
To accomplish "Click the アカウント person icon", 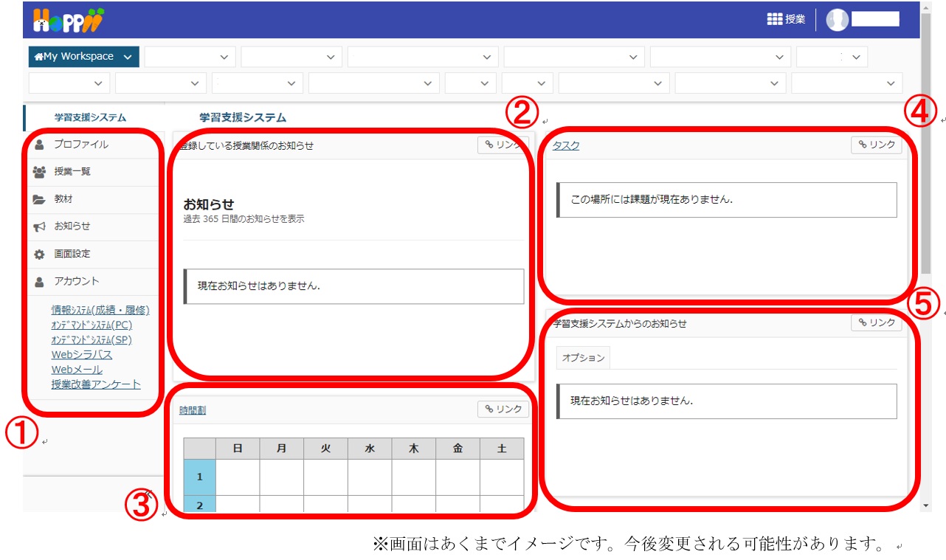I will (x=39, y=281).
